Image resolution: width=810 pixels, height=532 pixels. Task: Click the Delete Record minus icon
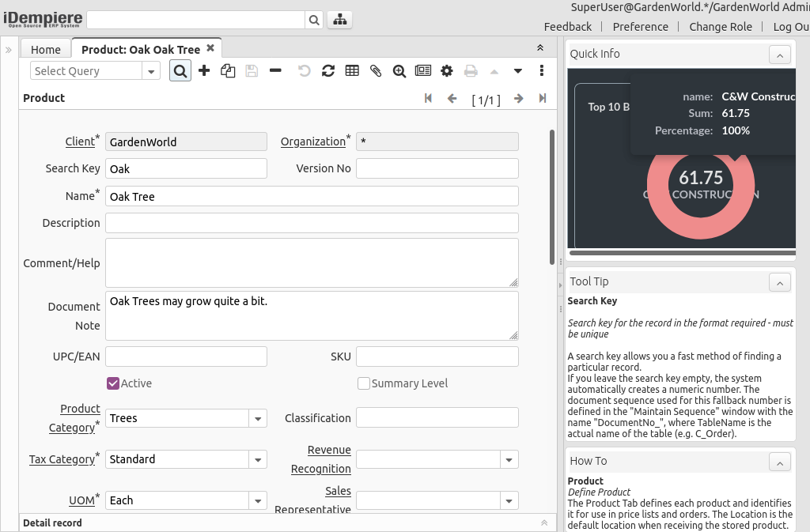coord(275,71)
